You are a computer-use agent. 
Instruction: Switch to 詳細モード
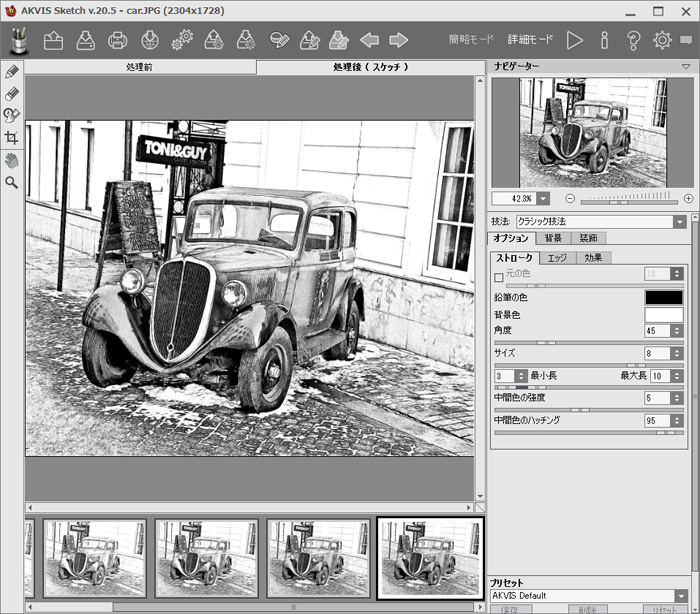pos(530,39)
